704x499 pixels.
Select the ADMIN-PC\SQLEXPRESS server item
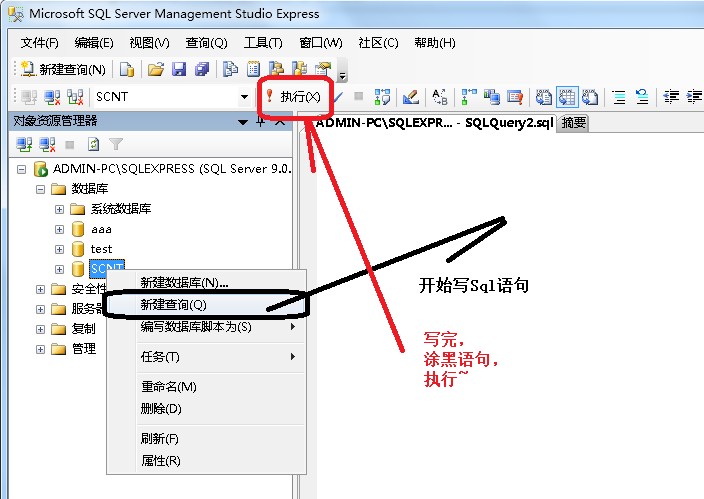pos(172,169)
